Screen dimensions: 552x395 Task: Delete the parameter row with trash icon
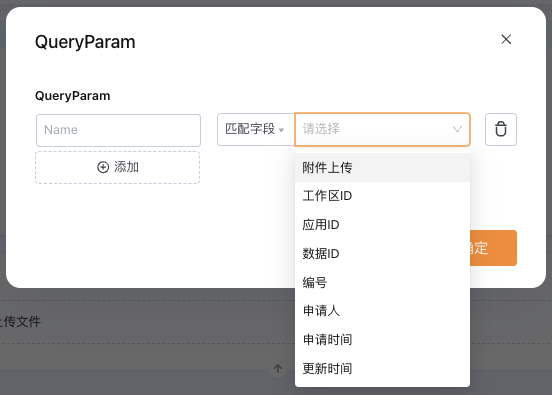(x=501, y=129)
